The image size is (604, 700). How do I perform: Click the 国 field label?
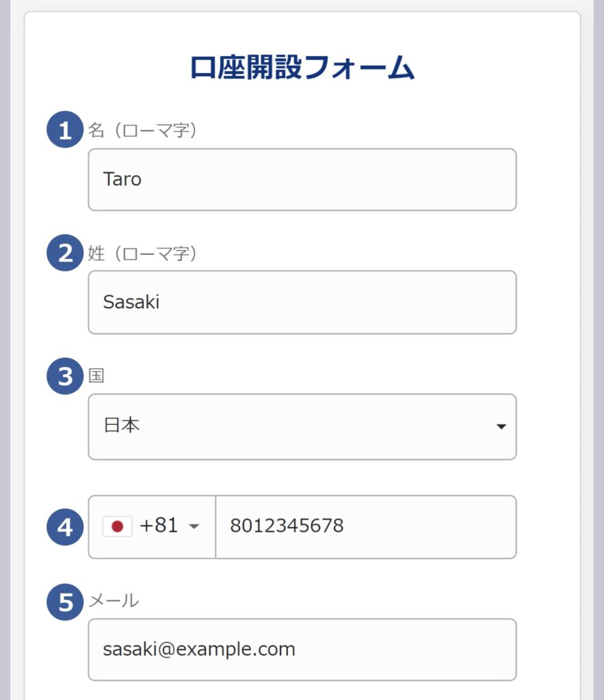point(96,375)
